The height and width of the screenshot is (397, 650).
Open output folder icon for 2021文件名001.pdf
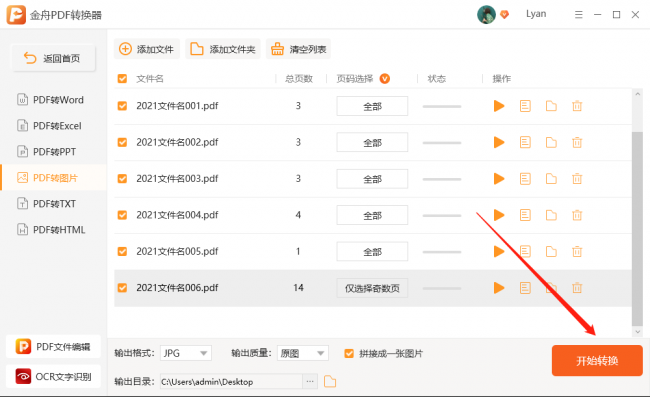[551, 106]
